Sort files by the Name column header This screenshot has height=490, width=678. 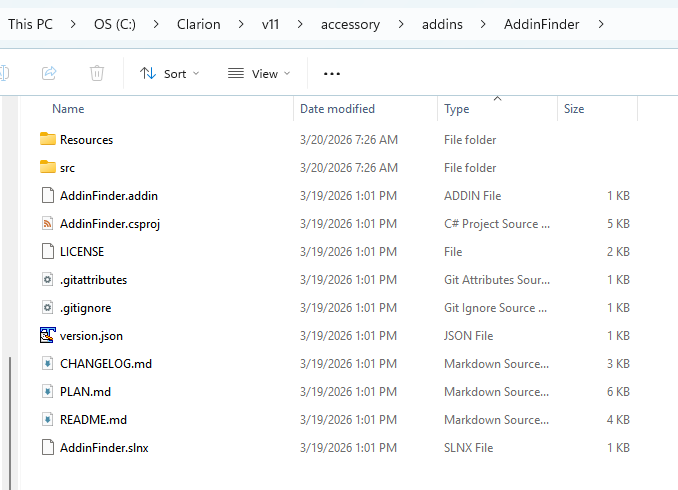click(x=68, y=109)
